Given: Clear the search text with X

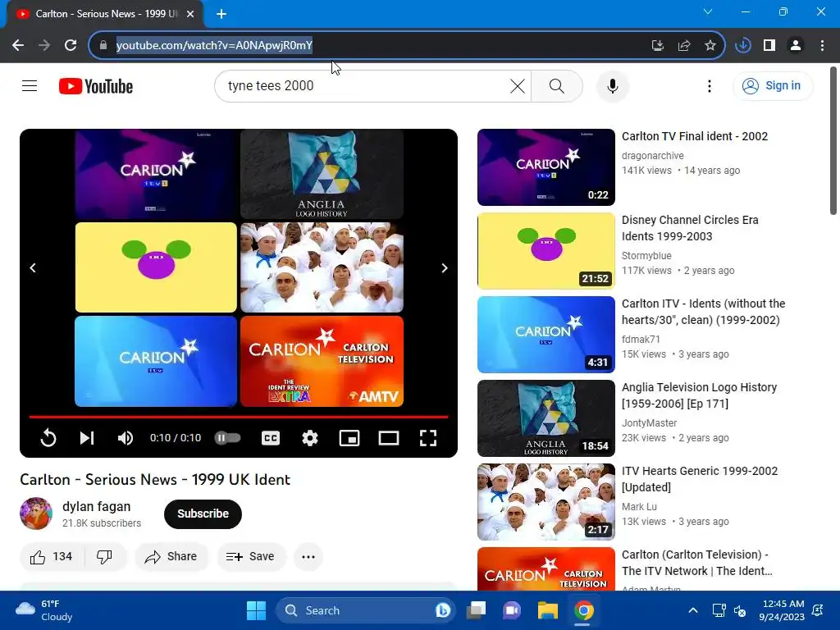Looking at the screenshot, I should [x=518, y=85].
